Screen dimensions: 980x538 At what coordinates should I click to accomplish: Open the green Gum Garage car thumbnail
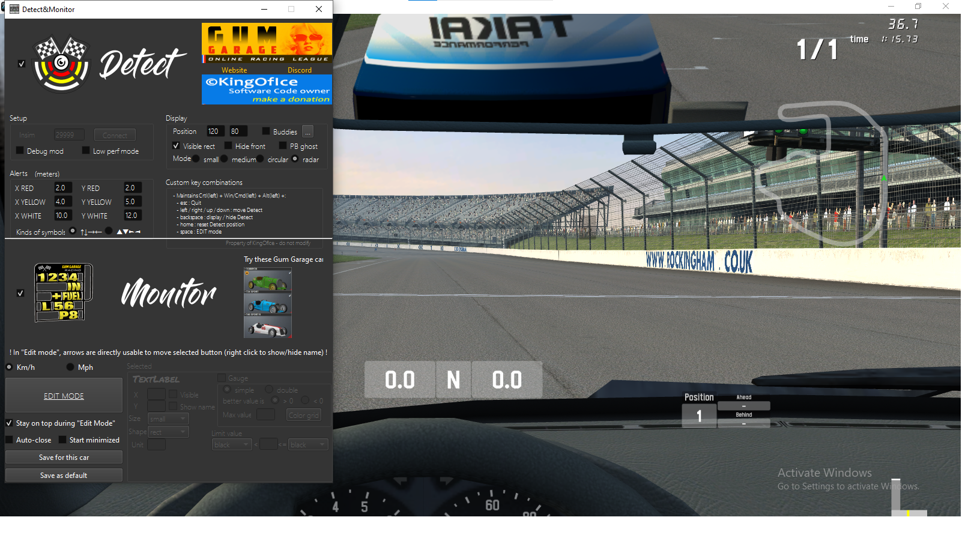[268, 279]
